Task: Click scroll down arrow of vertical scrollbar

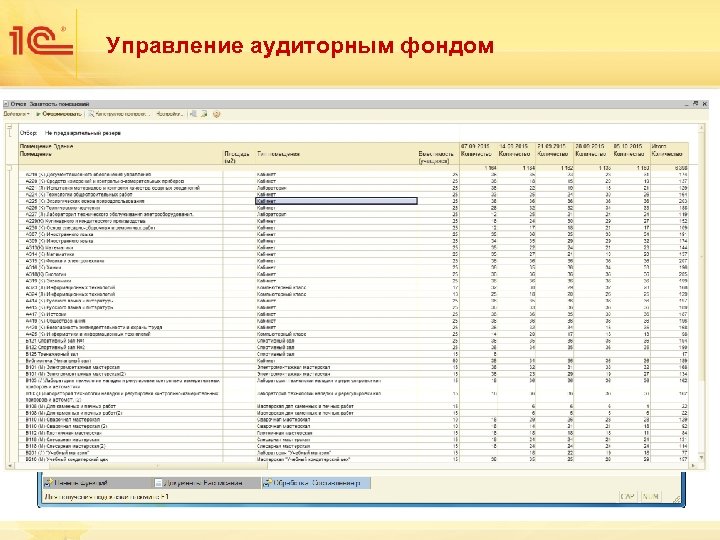Action: [701, 458]
